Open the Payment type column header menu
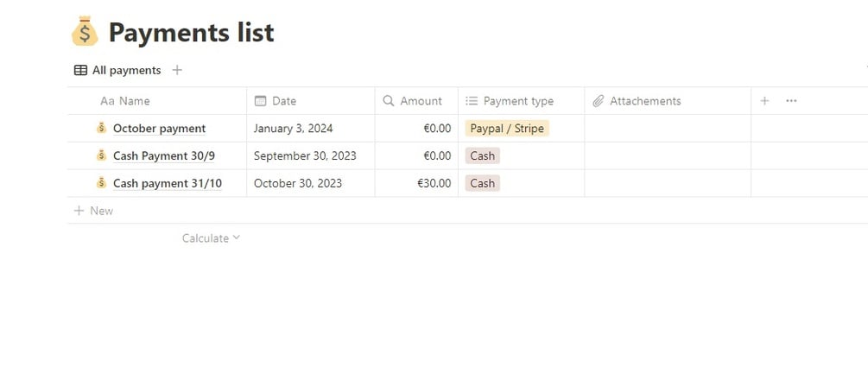 coord(510,101)
